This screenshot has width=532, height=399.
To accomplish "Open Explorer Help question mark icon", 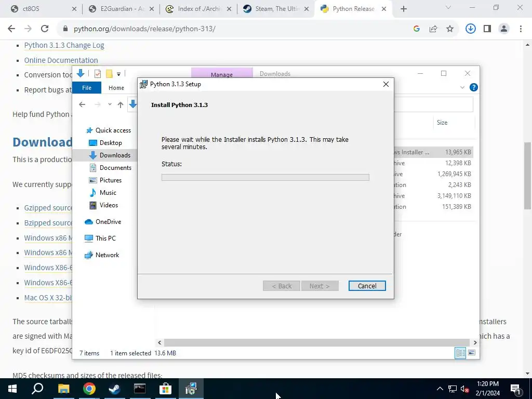I will coord(474,87).
